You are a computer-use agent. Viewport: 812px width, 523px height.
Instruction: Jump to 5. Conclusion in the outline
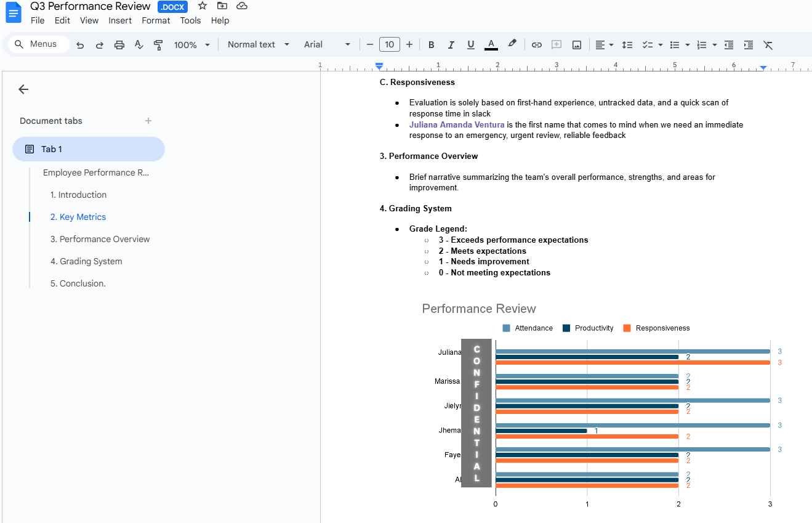coord(78,283)
